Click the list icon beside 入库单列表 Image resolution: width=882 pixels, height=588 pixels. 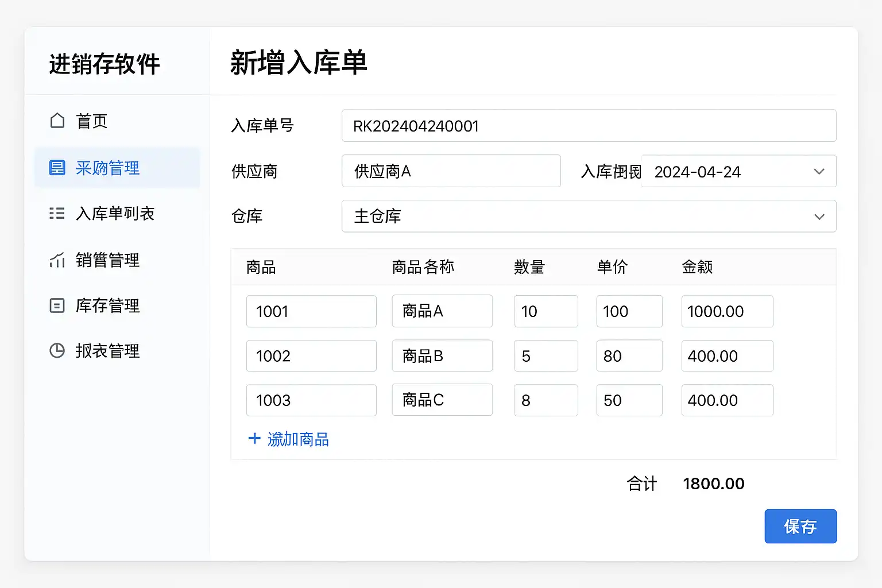[x=57, y=214]
